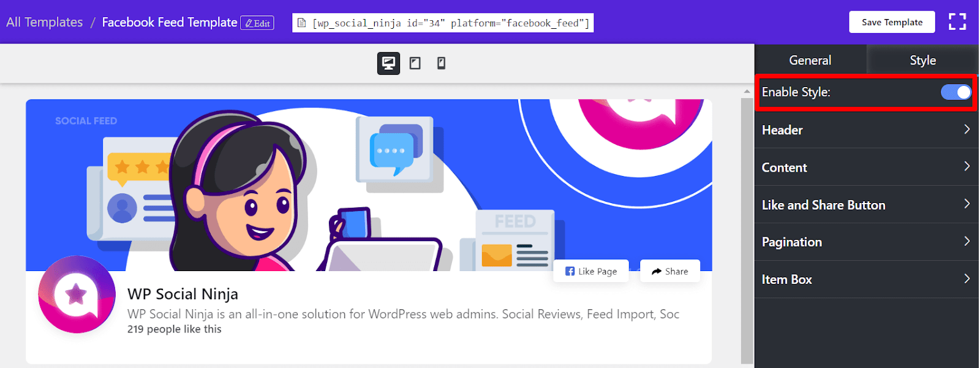Expand Like and Share Button section
Screen dimensions: 980x368
tap(866, 205)
